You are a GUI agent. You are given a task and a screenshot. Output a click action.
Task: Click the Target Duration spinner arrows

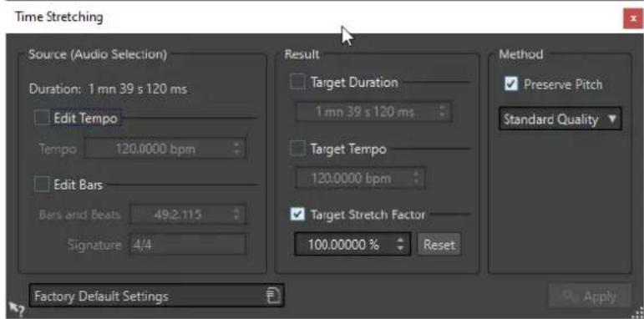click(443, 112)
